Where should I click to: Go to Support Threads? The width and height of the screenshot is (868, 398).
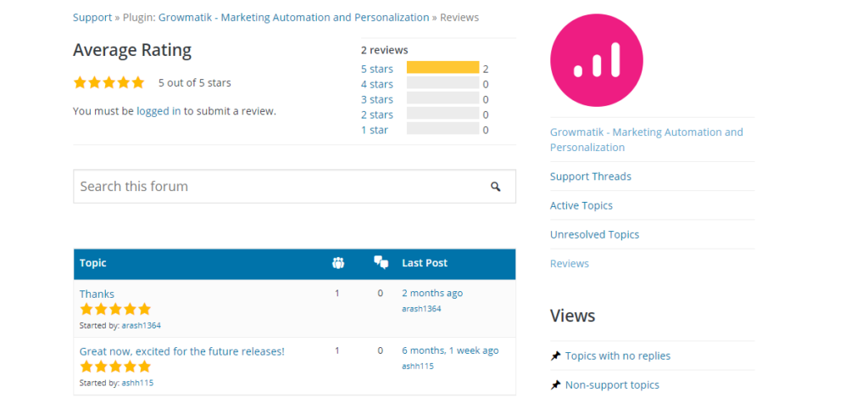591,177
